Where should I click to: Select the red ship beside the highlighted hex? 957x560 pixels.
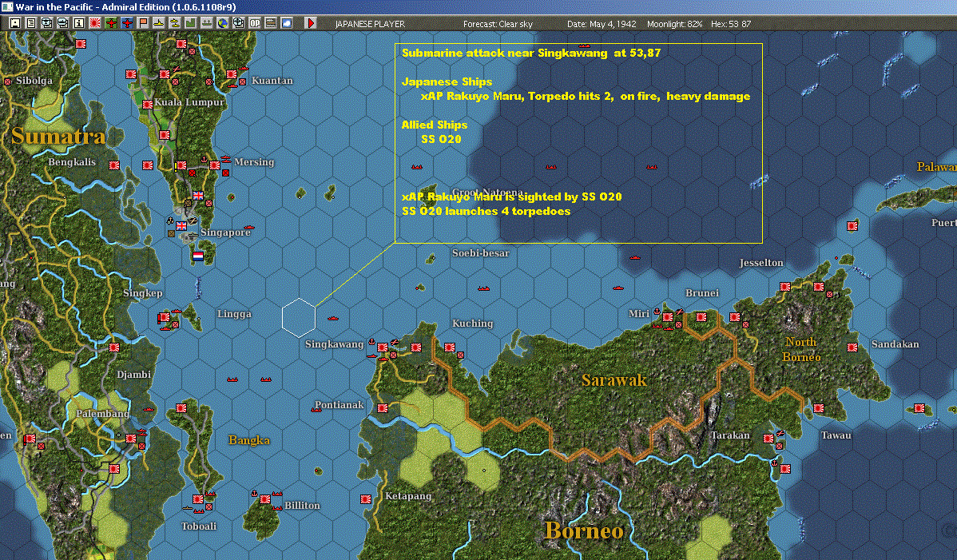coord(333,319)
